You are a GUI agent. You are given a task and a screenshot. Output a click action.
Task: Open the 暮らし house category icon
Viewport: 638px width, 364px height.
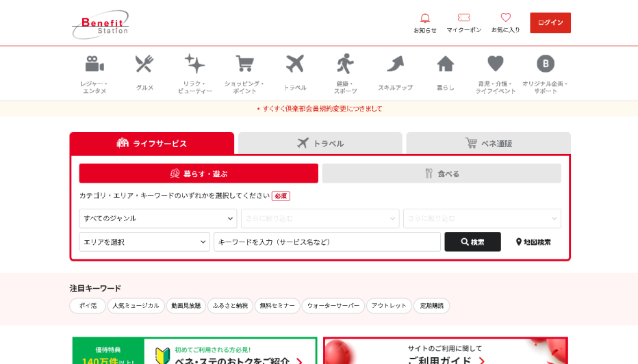[446, 64]
